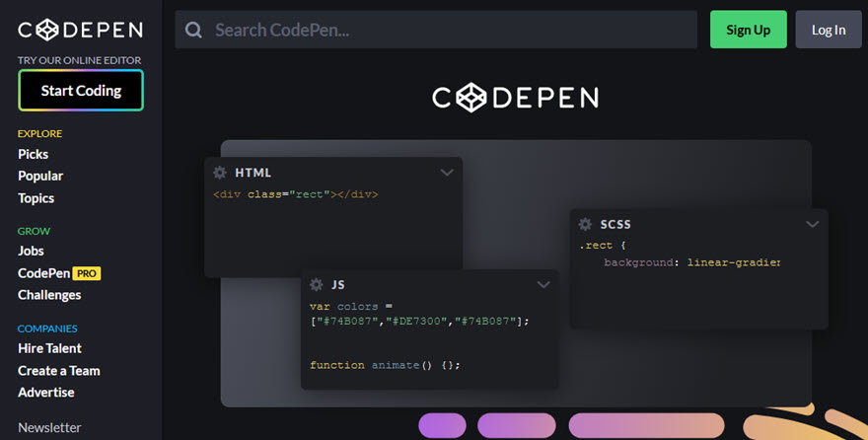Click the COMPANIES section heading
The image size is (868, 440).
click(x=47, y=329)
